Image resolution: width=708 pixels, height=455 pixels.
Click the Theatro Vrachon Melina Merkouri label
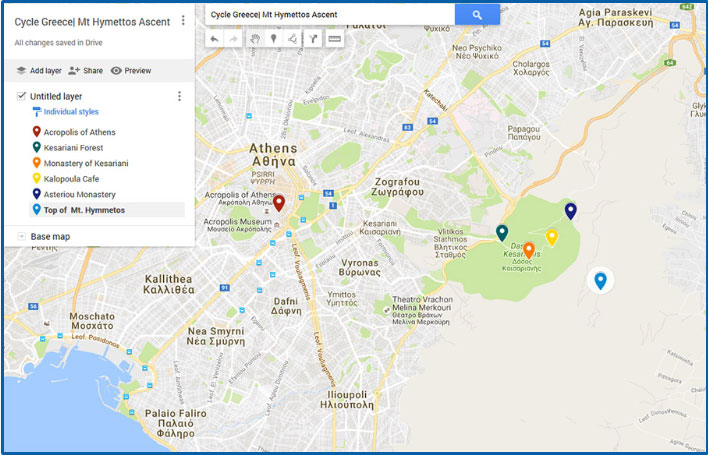tap(421, 310)
